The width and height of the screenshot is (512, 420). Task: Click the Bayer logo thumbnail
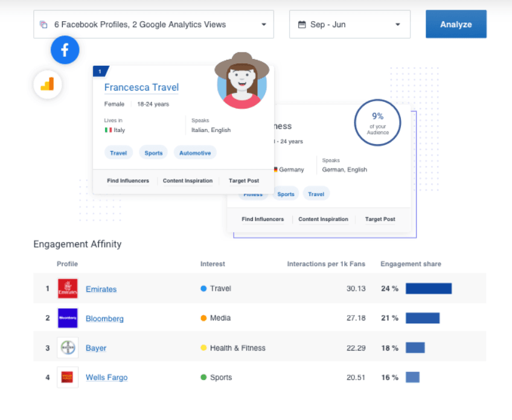click(68, 348)
